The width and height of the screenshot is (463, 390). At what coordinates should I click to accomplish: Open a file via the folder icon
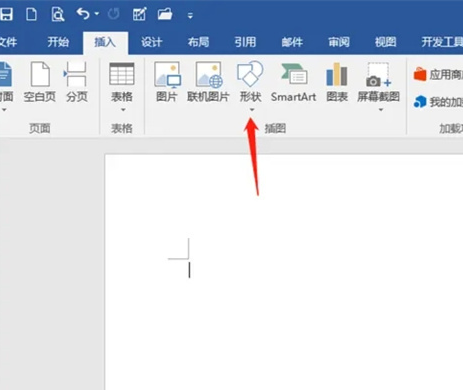click(165, 14)
